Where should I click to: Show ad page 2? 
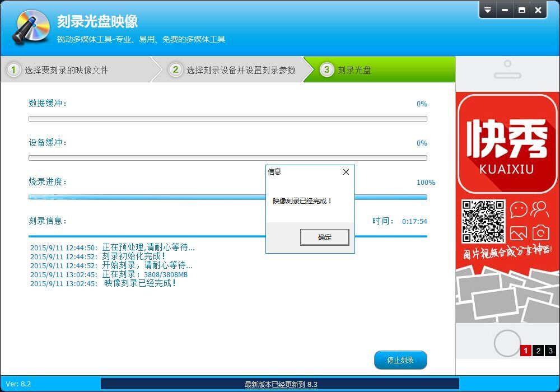pyautogui.click(x=538, y=351)
